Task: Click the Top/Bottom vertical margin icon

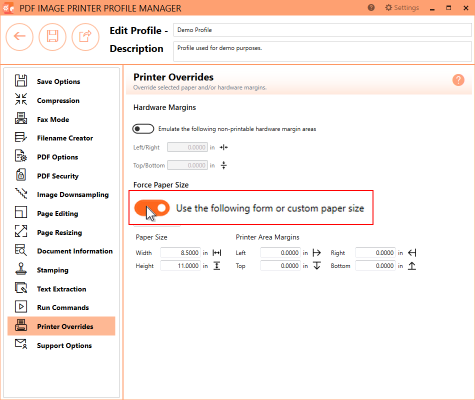Action: pyautogui.click(x=224, y=165)
